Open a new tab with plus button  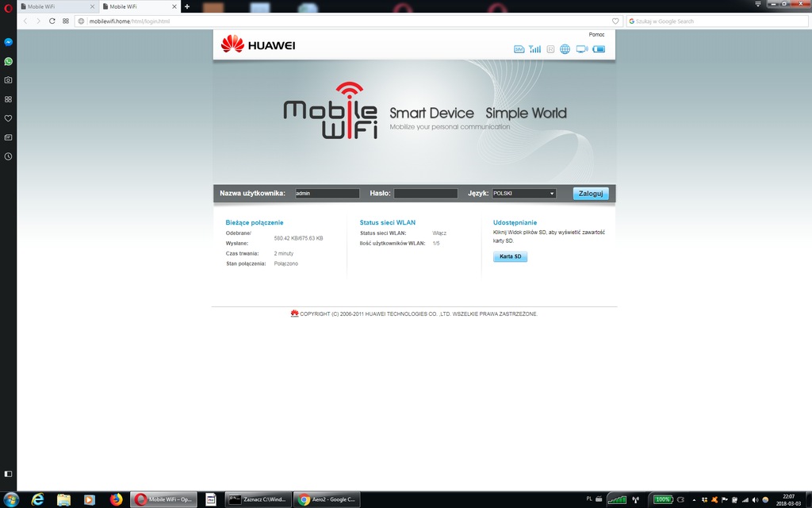[x=187, y=6]
